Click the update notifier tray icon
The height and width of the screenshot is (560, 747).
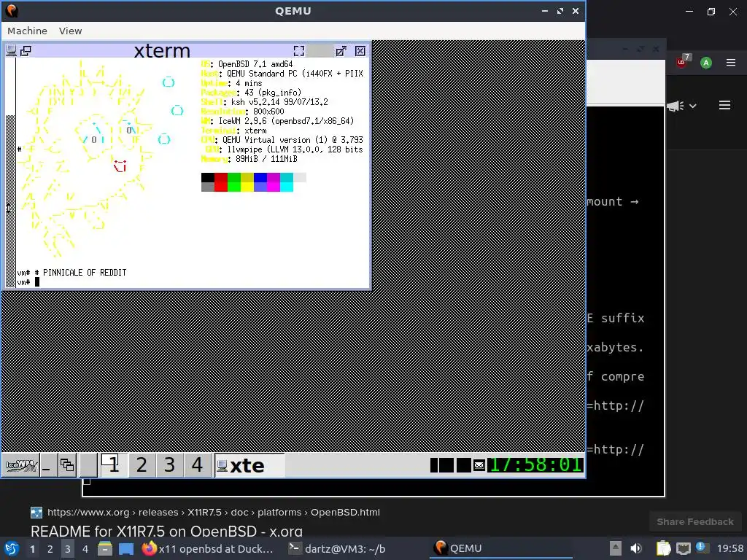click(701, 548)
